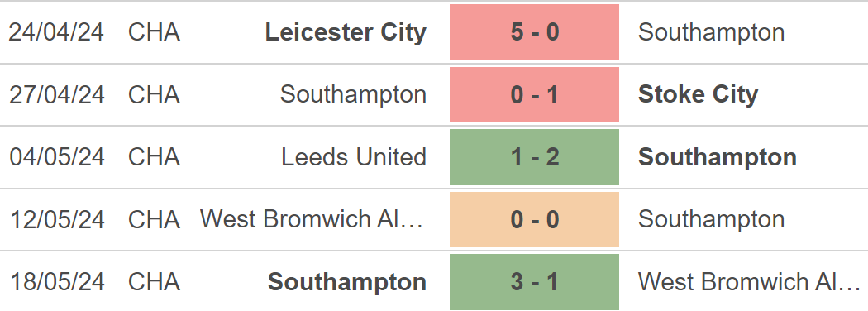Select the 04/05/24 match date
Image resolution: width=868 pixels, height=311 pixels.
[x=56, y=157]
